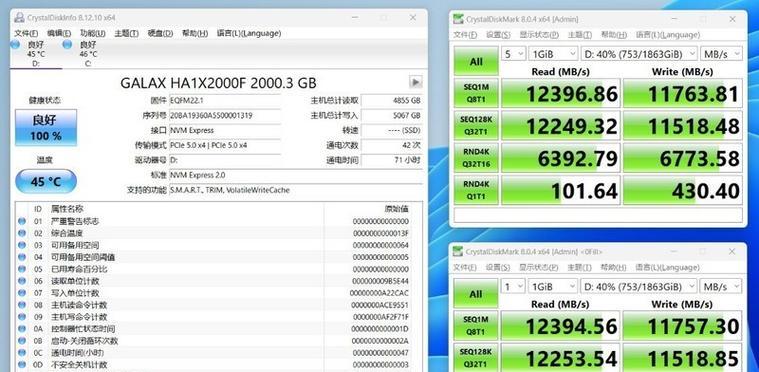The height and width of the screenshot is (372, 759).
Task: Click the bottom CrystalDiskMark 0Fill title bar icon
Action: pos(458,252)
